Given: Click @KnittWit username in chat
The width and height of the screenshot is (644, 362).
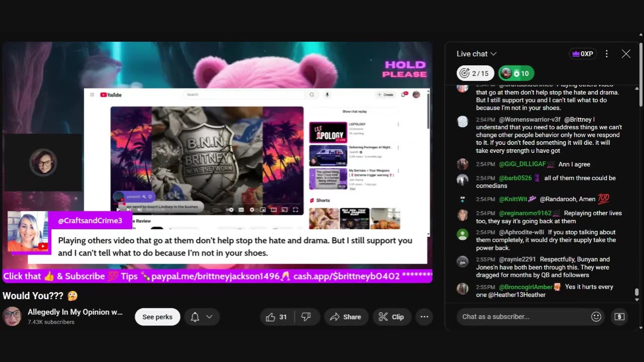Looking at the screenshot, I should 513,199.
